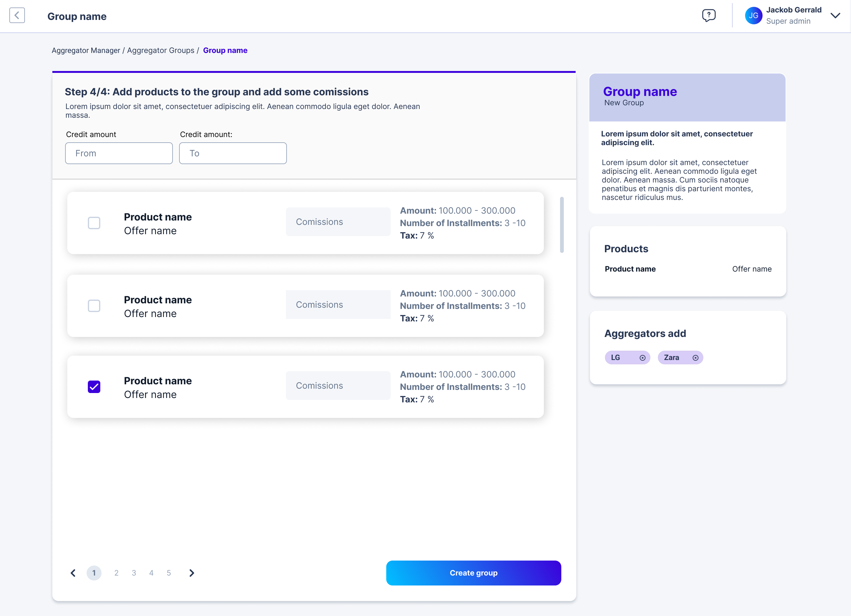851x616 pixels.
Task: Click the JG user avatar
Action: click(753, 15)
